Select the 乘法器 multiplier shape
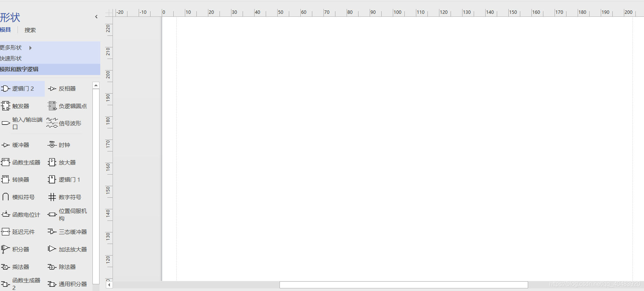The height and width of the screenshot is (291, 644). 15,267
